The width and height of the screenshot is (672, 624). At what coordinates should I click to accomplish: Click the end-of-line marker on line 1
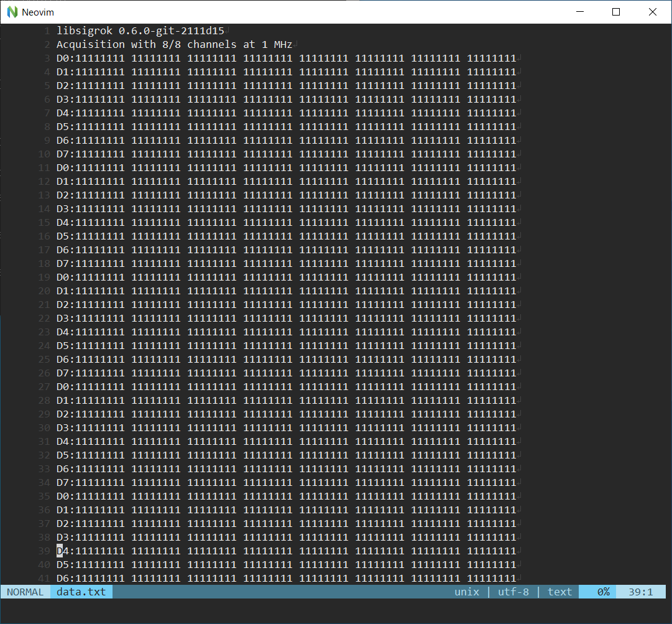pyautogui.click(x=228, y=31)
